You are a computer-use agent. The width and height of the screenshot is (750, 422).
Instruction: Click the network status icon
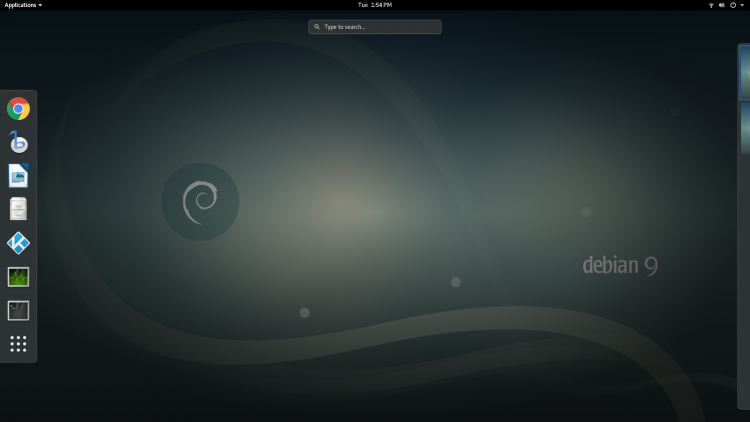(x=711, y=5)
